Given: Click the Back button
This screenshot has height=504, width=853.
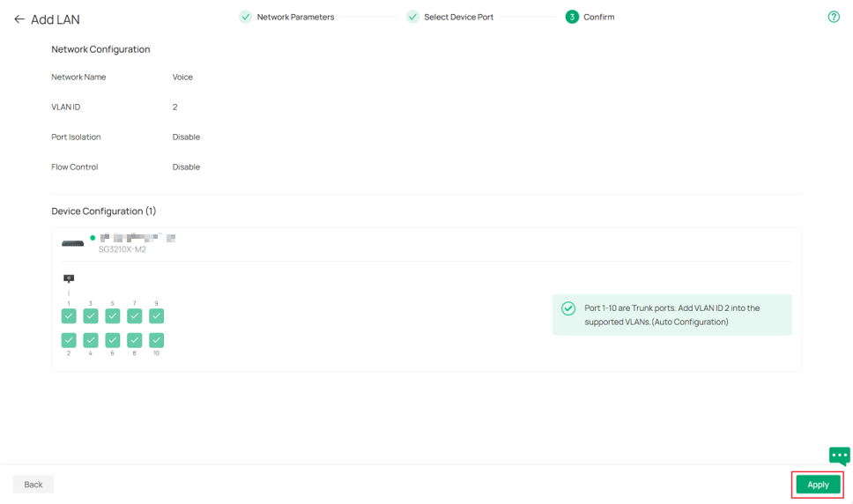Looking at the screenshot, I should (x=33, y=485).
